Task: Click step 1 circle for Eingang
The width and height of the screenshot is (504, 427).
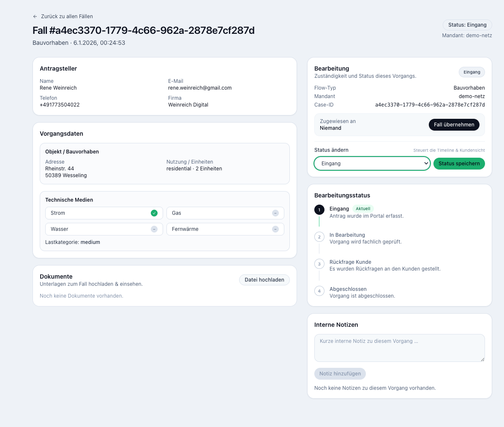Action: point(319,210)
